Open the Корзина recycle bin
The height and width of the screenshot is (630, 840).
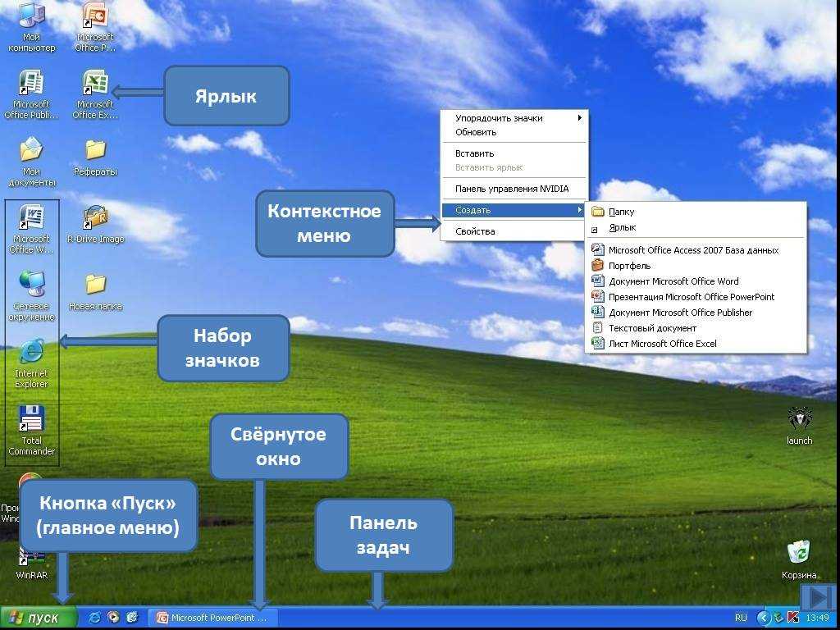799,560
